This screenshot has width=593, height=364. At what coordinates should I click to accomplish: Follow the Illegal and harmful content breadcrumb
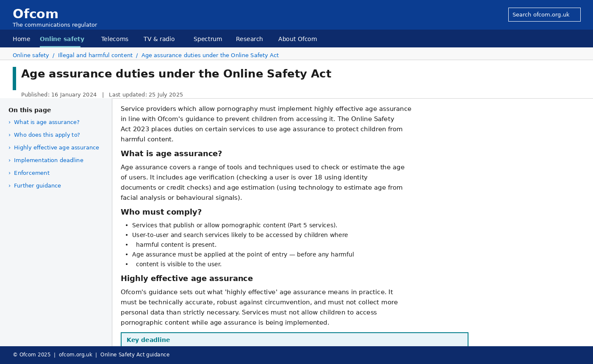click(95, 55)
